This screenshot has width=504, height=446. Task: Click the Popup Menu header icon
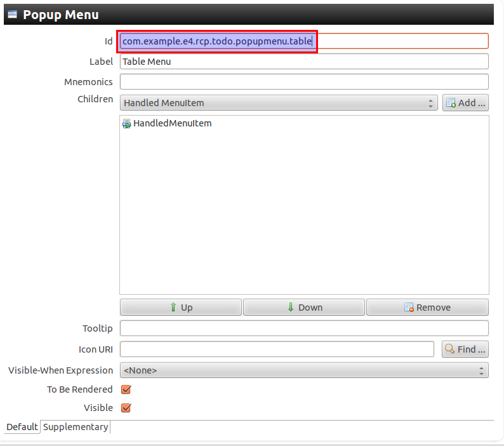tap(12, 14)
